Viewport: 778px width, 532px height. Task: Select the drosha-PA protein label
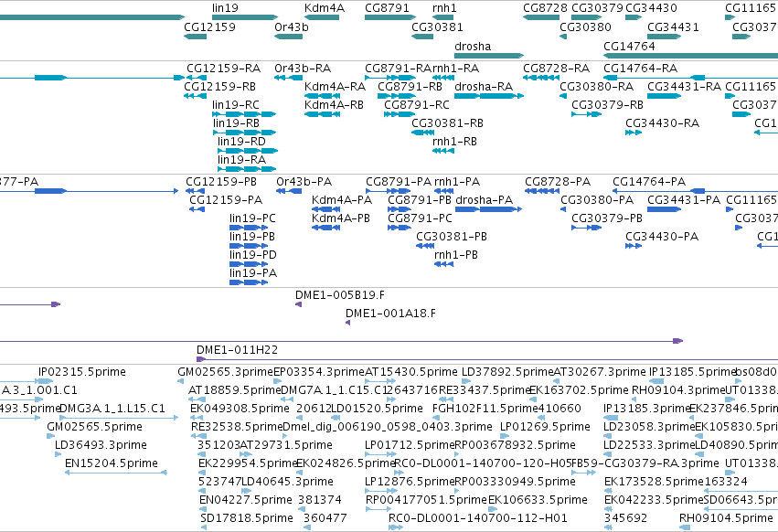click(484, 199)
